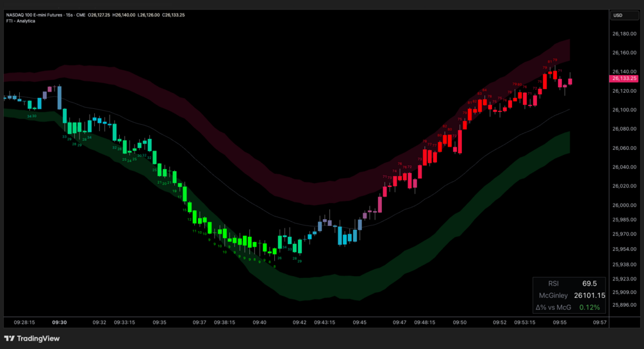
Task: Click the 09:57 time axis label
Action: [x=600, y=322]
